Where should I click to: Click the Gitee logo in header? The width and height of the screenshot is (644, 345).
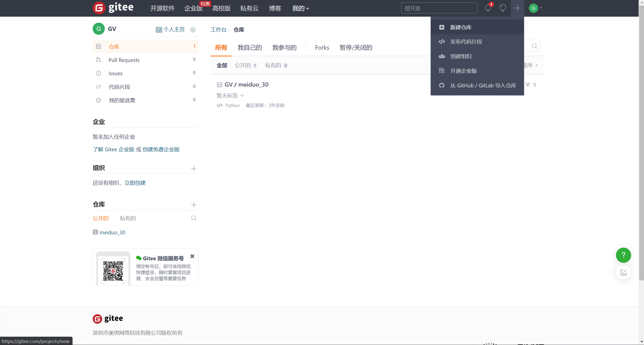click(x=113, y=8)
